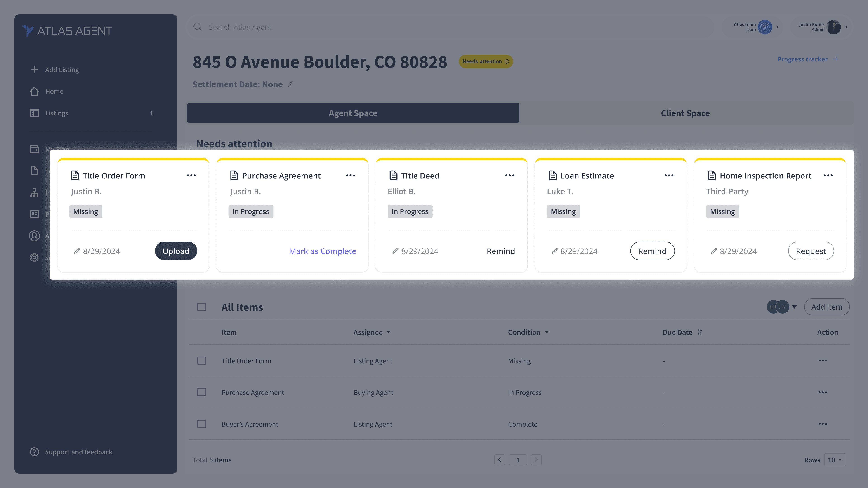Click the Listings panel icon in sidebar
The height and width of the screenshot is (488, 868).
34,113
